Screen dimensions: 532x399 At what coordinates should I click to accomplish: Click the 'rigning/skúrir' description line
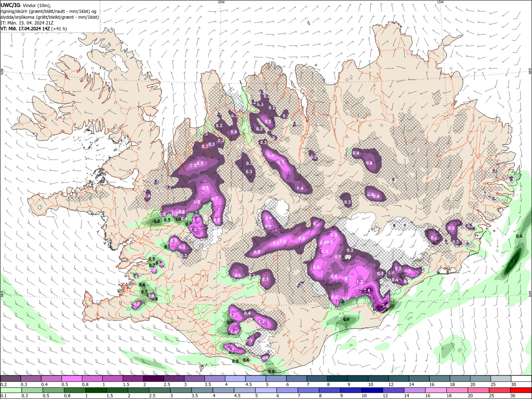(x=49, y=11)
